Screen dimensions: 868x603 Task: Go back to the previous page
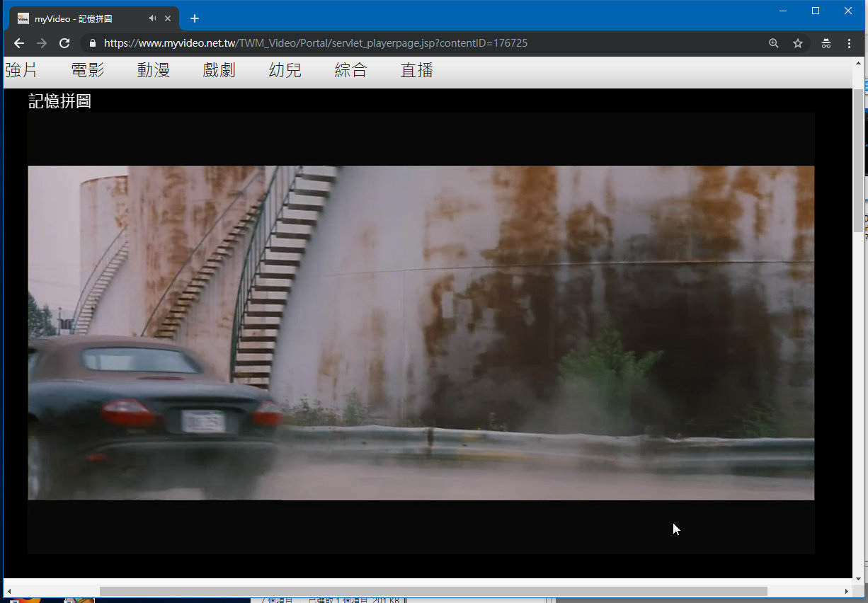coord(19,43)
